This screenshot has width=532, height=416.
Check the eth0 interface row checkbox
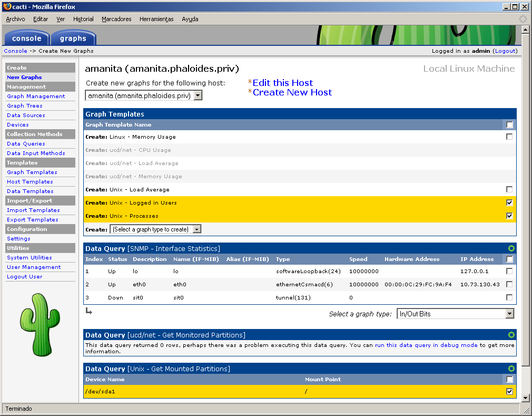(x=509, y=284)
